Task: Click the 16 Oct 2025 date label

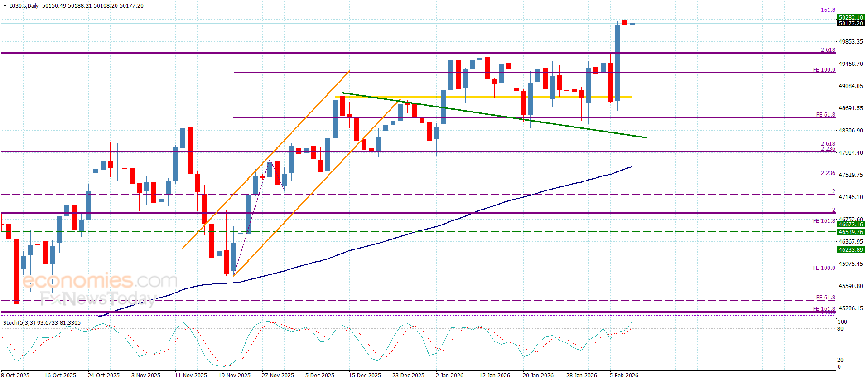Action: coord(60,376)
